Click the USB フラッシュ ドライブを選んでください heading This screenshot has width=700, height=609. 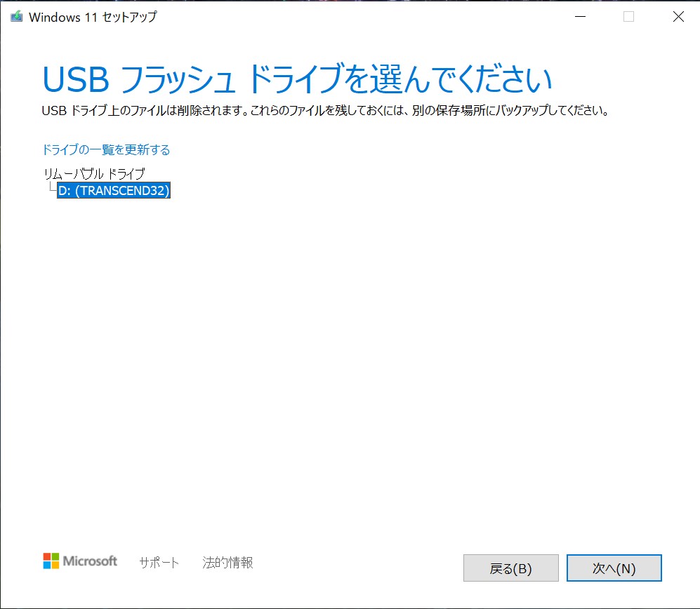click(297, 79)
